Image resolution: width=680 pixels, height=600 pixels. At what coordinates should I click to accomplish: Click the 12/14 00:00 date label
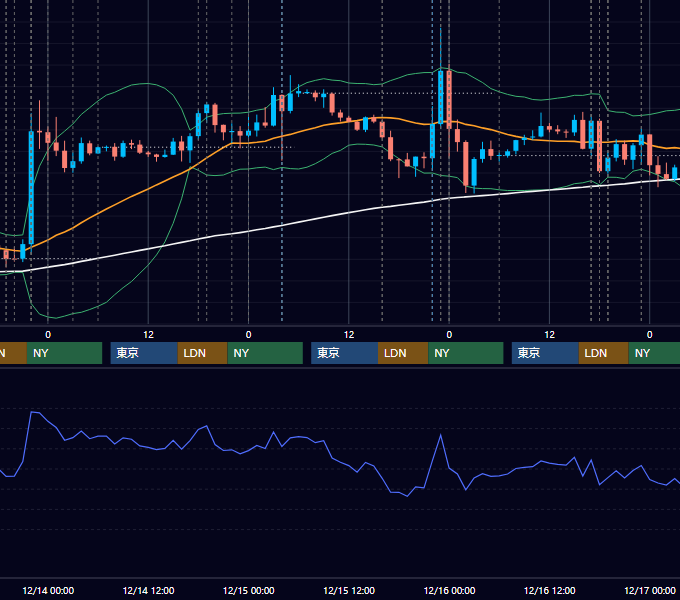click(48, 590)
